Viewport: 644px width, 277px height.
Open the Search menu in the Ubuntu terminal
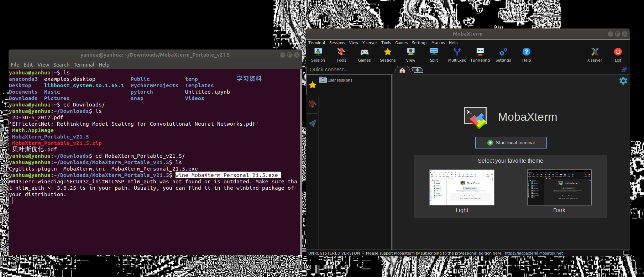[61, 65]
